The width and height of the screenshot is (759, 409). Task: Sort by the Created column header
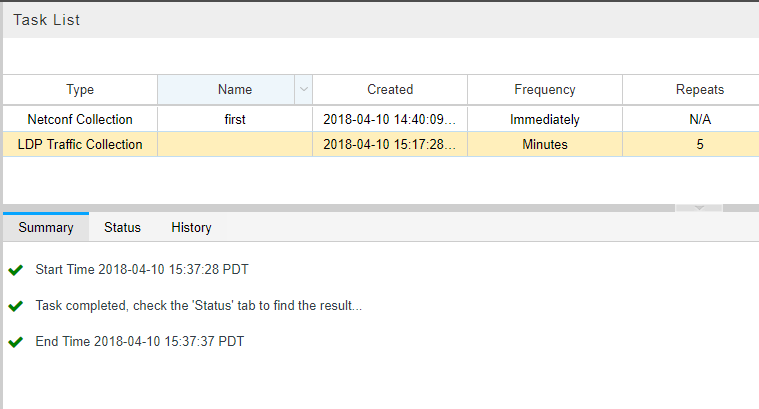390,89
